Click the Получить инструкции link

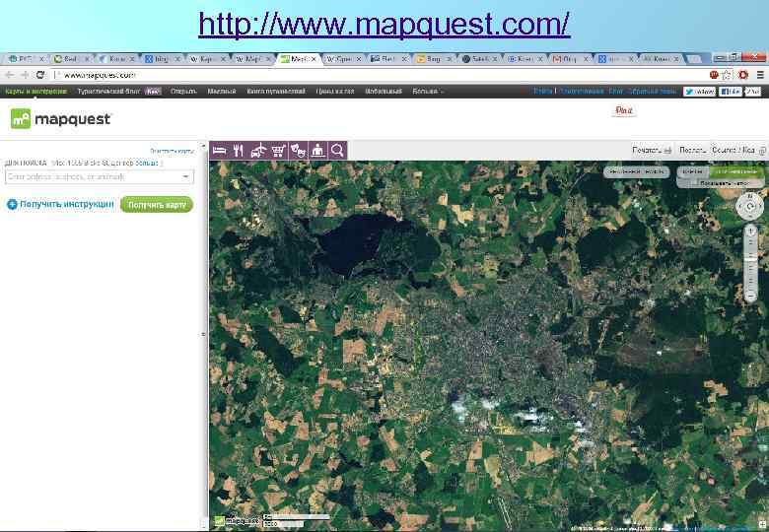pyautogui.click(x=67, y=204)
